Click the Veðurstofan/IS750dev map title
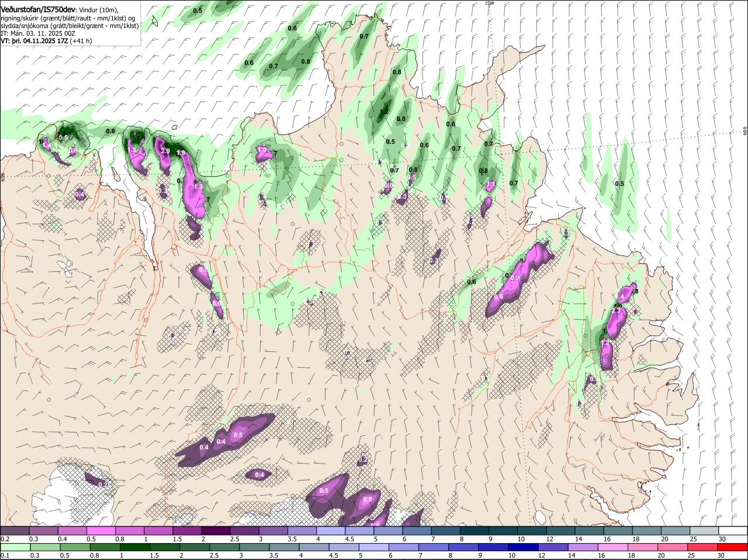748x560 pixels. pyautogui.click(x=38, y=10)
